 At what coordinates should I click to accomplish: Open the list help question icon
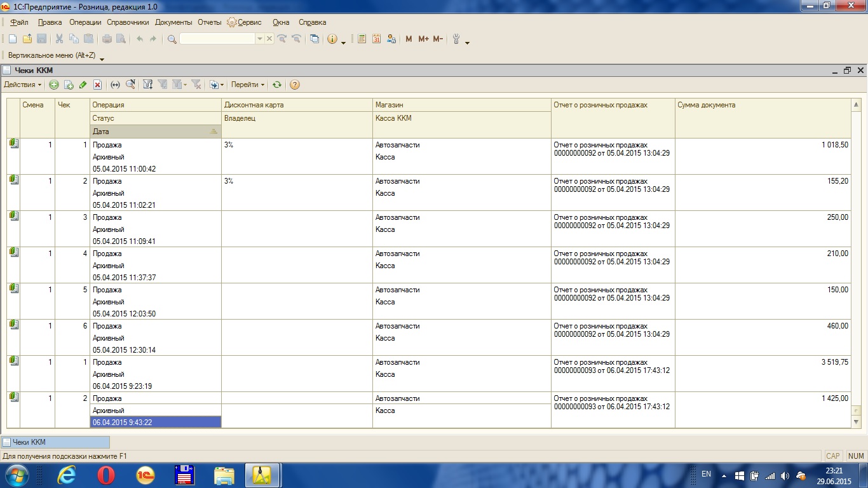(x=294, y=85)
